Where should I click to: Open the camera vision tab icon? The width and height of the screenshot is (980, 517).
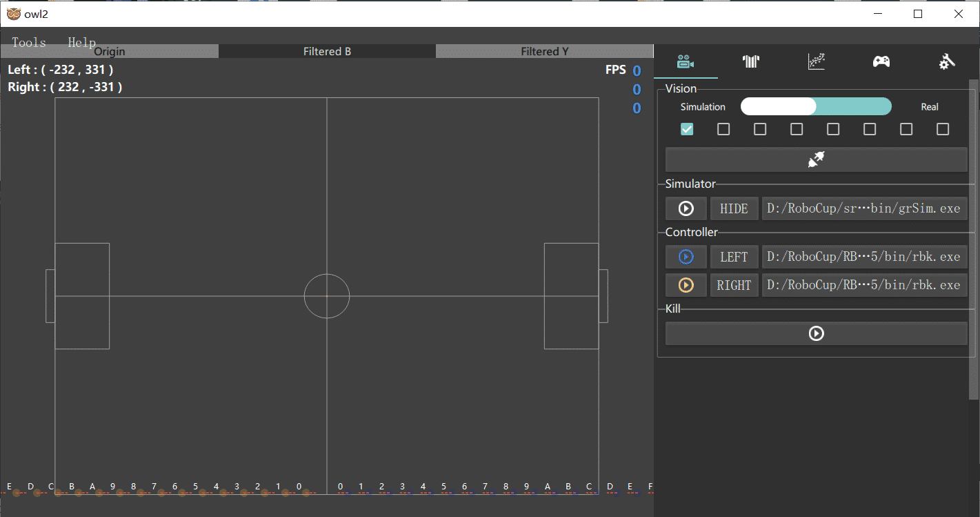coord(685,61)
